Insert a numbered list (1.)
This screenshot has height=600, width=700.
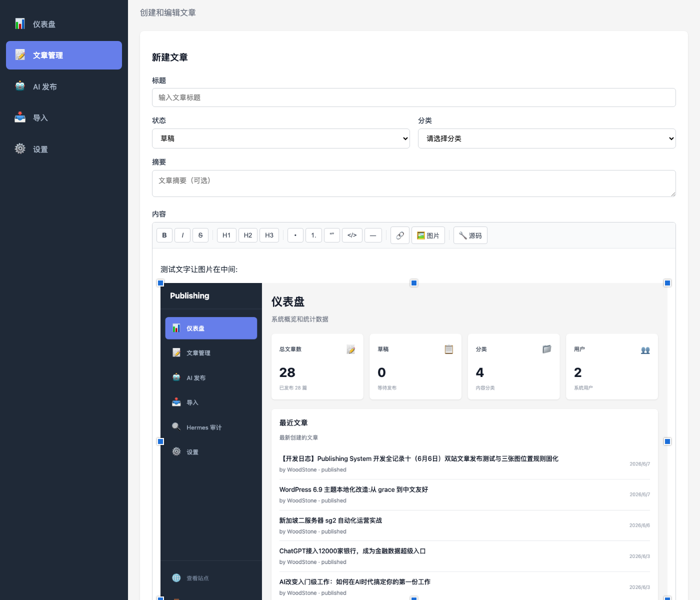(x=313, y=235)
